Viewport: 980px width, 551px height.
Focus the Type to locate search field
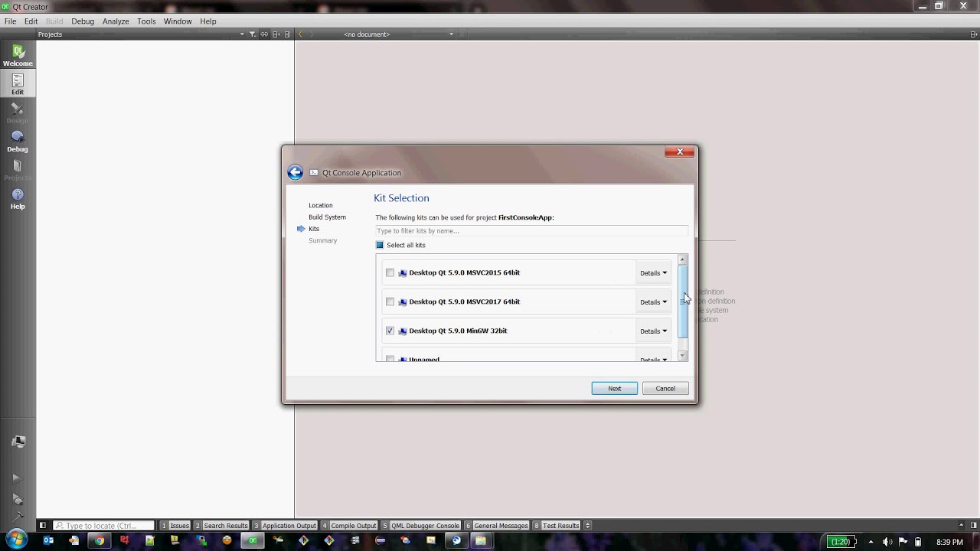103,526
